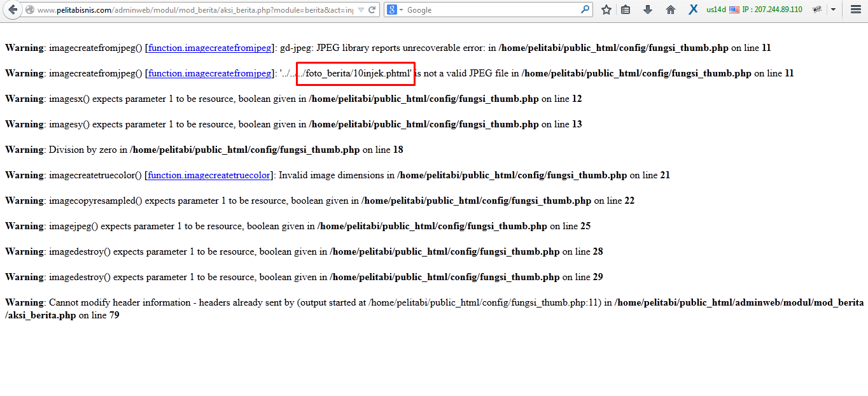868x396 pixels.
Task: Open the Downloads arrow icon
Action: pyautogui.click(x=648, y=10)
